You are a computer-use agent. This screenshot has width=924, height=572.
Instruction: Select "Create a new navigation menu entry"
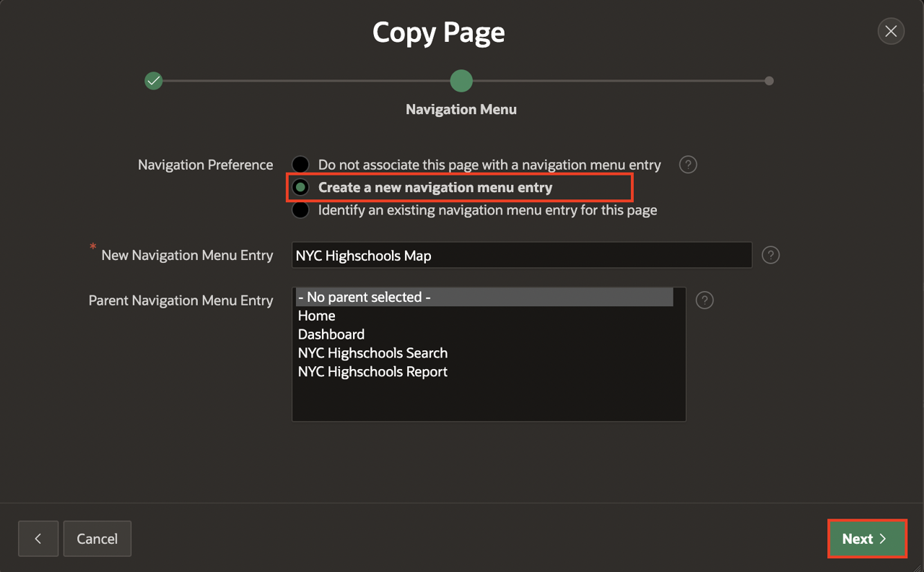tap(300, 188)
